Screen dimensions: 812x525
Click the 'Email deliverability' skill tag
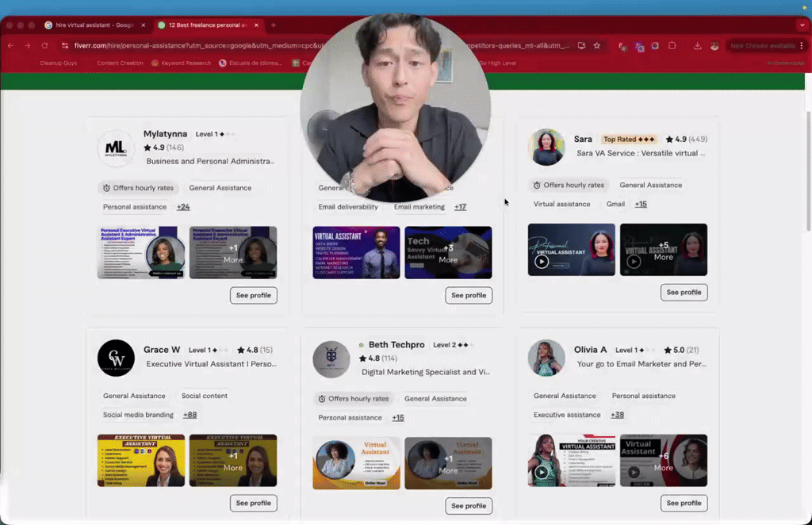pos(348,206)
